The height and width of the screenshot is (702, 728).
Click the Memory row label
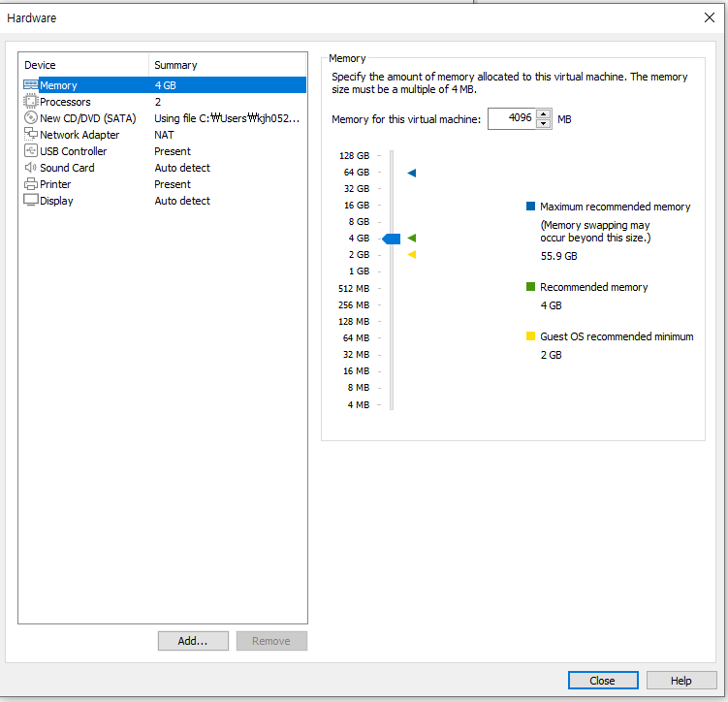point(58,85)
